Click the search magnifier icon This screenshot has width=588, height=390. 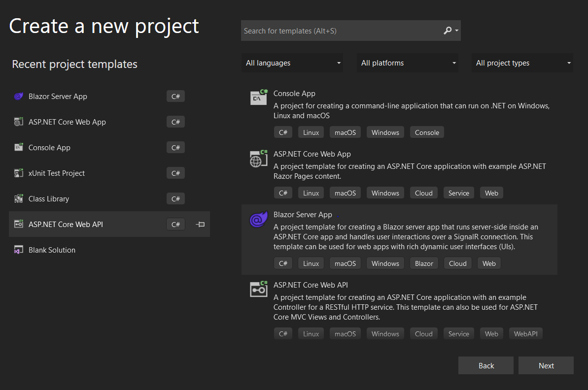point(448,31)
